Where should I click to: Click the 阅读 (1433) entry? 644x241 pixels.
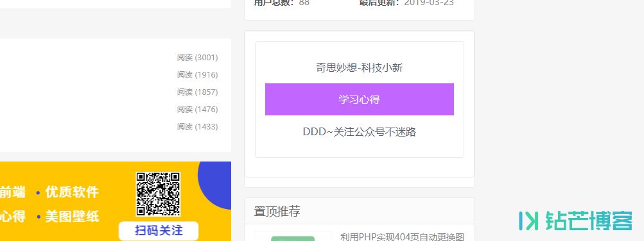198,127
